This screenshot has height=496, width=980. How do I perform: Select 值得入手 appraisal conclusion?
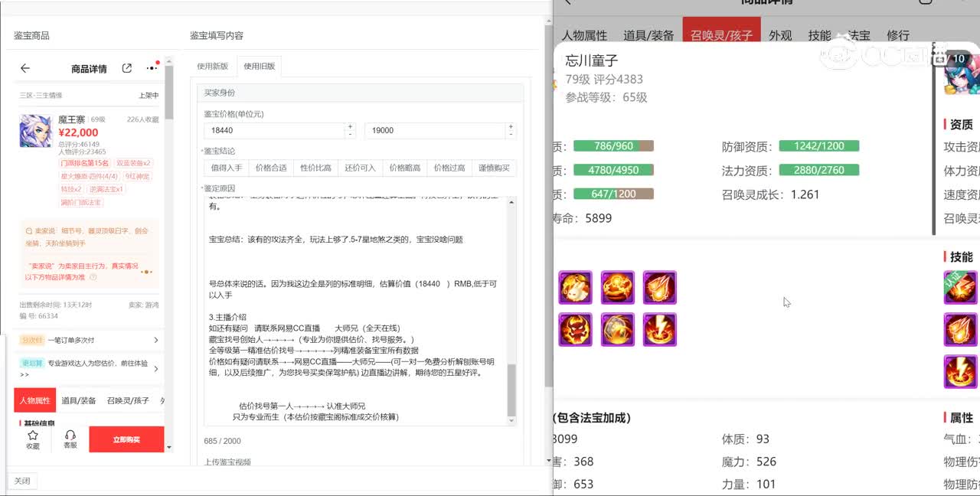point(226,168)
